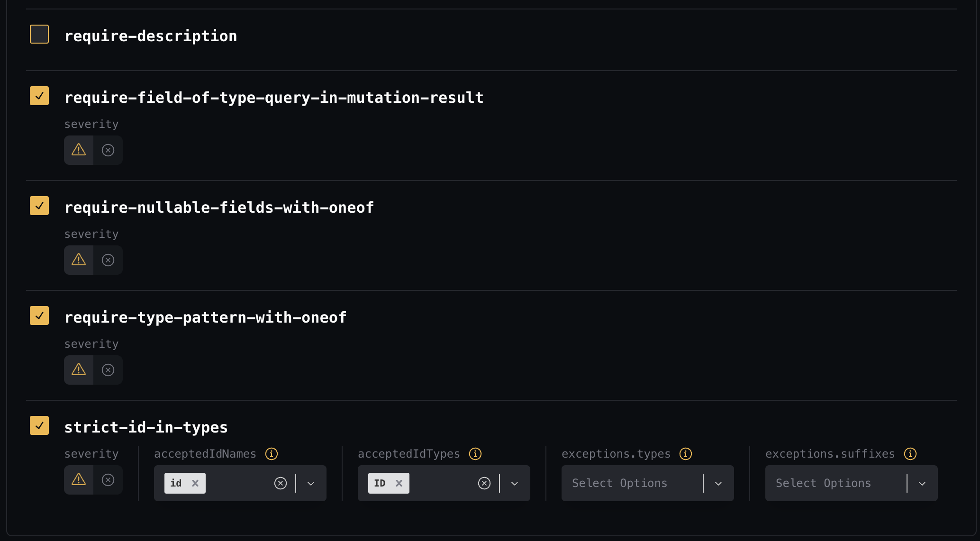Set error severity for strict-id-in-types
This screenshot has width=980, height=541.
[x=108, y=480]
